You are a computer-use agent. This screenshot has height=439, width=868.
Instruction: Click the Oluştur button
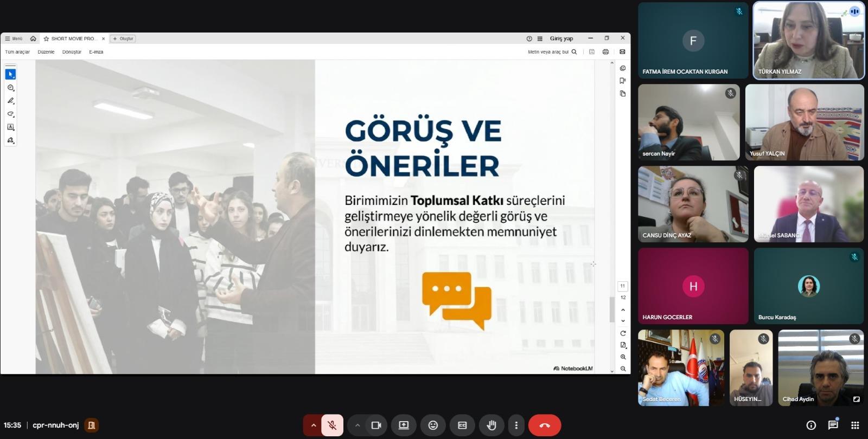tap(123, 38)
